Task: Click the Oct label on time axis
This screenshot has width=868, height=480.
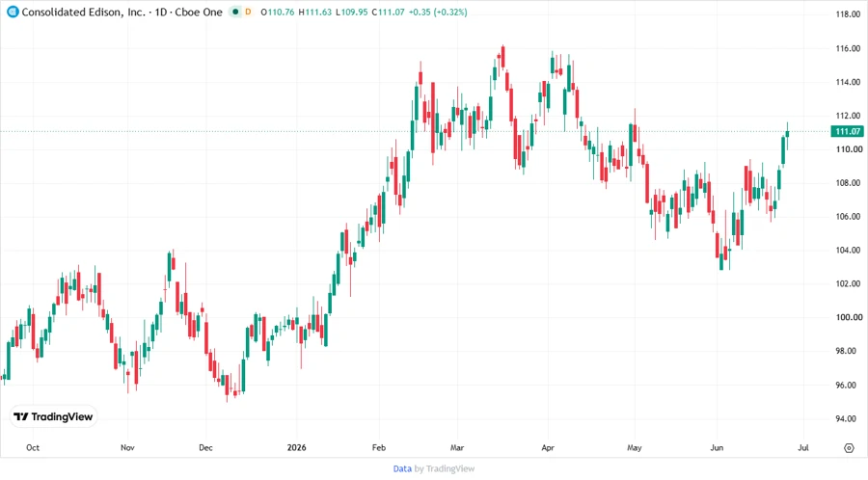Action: click(33, 448)
